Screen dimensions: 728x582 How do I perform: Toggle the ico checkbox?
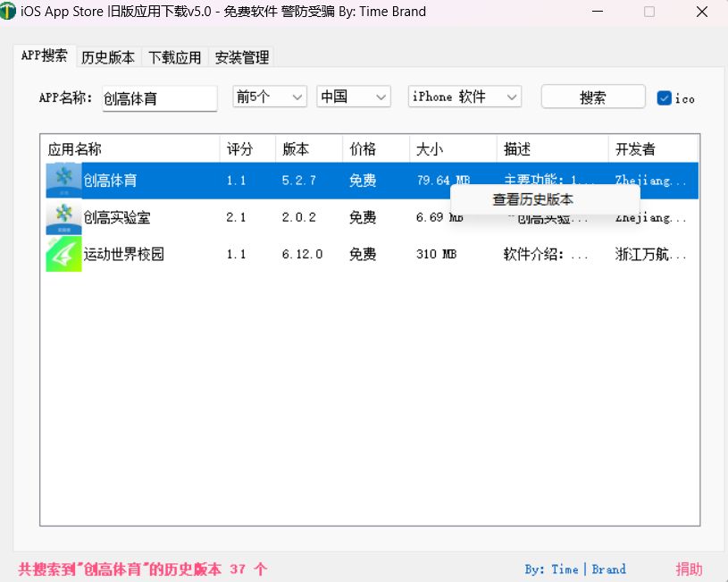click(x=664, y=98)
